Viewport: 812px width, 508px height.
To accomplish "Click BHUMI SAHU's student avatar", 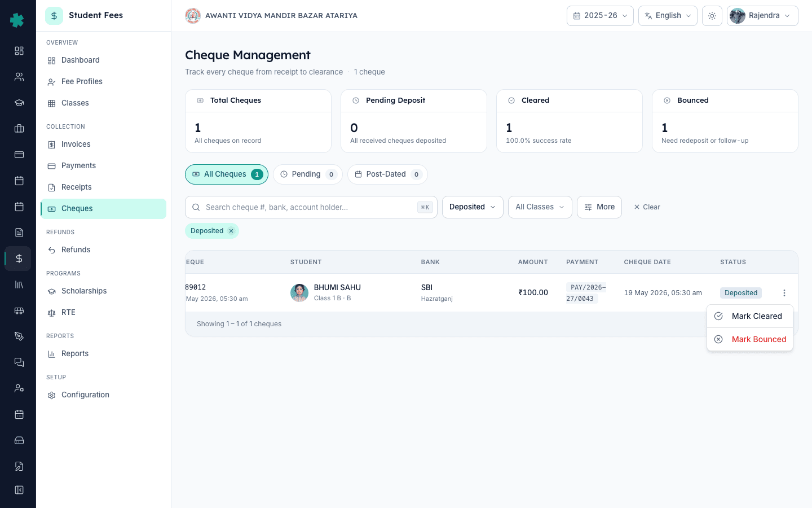I will 299,293.
